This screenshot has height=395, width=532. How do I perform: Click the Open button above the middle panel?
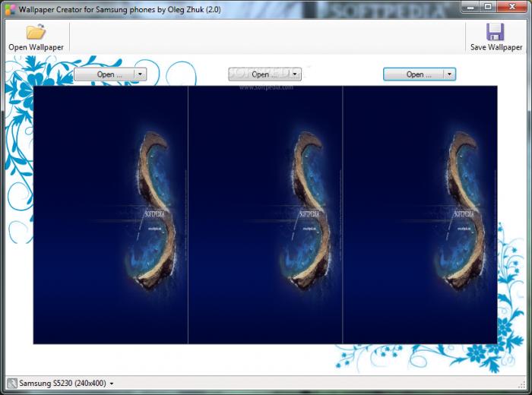pos(259,74)
